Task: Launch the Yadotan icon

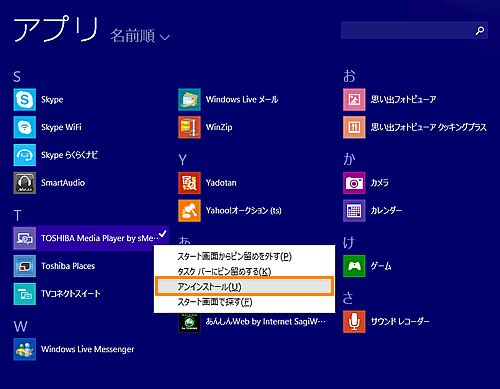Action: click(x=189, y=183)
